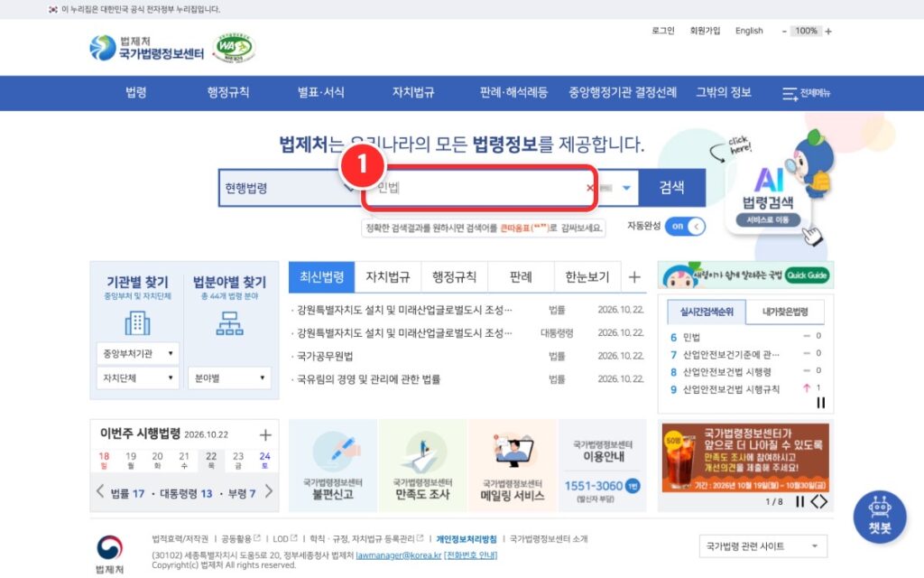Click the 국가법령정보센터 logo
Viewport: 924px width, 578px height.
click(x=147, y=48)
